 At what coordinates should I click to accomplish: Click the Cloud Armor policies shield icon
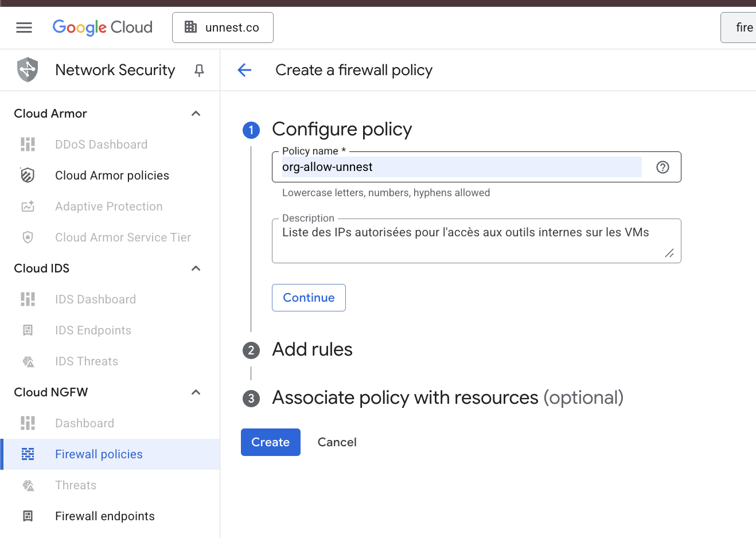pyautogui.click(x=28, y=176)
